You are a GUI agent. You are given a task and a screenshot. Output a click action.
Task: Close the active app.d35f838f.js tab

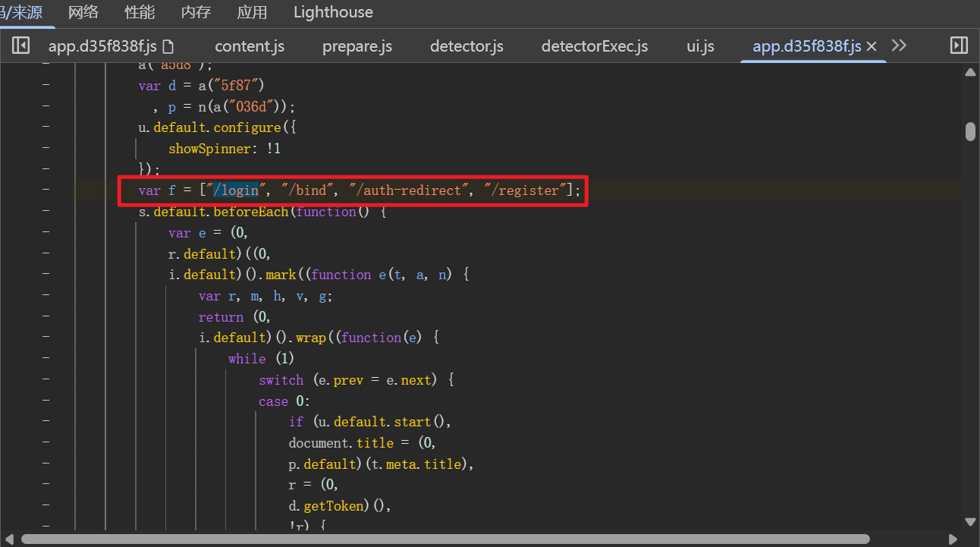(x=872, y=46)
